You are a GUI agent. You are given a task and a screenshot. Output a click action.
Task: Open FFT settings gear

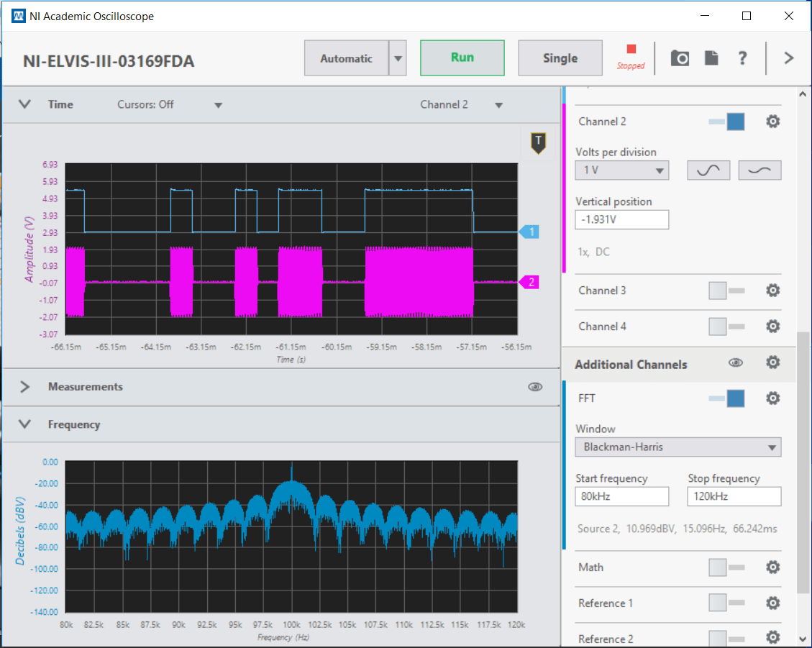tap(772, 398)
